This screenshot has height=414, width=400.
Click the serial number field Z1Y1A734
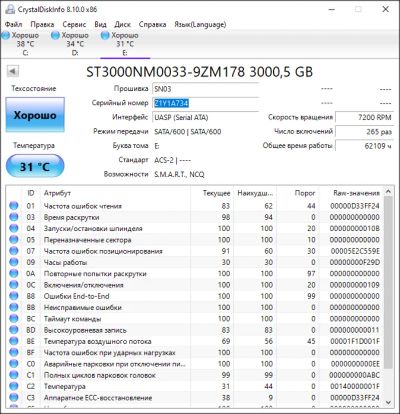click(x=206, y=103)
